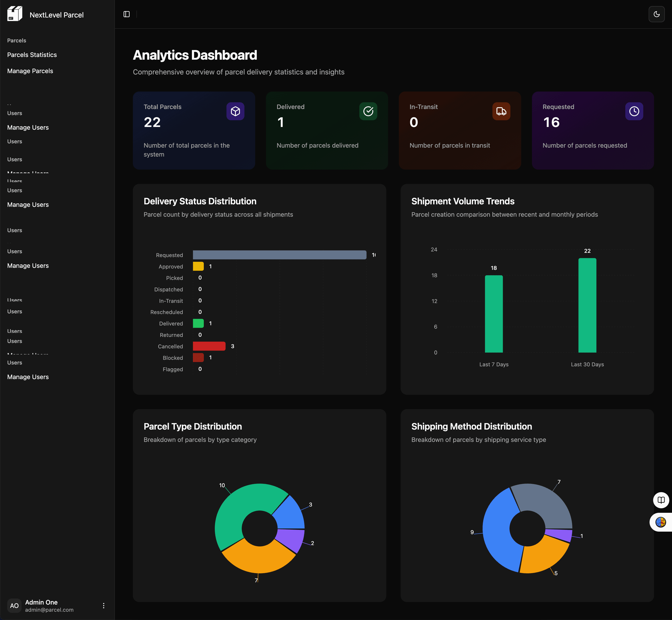Image resolution: width=672 pixels, height=620 pixels.
Task: Click the Analytics Dashboard heading
Action: click(x=195, y=55)
